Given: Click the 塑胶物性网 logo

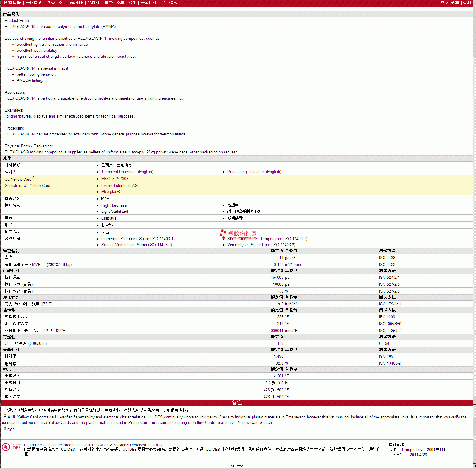Looking at the screenshot, I should (238, 234).
